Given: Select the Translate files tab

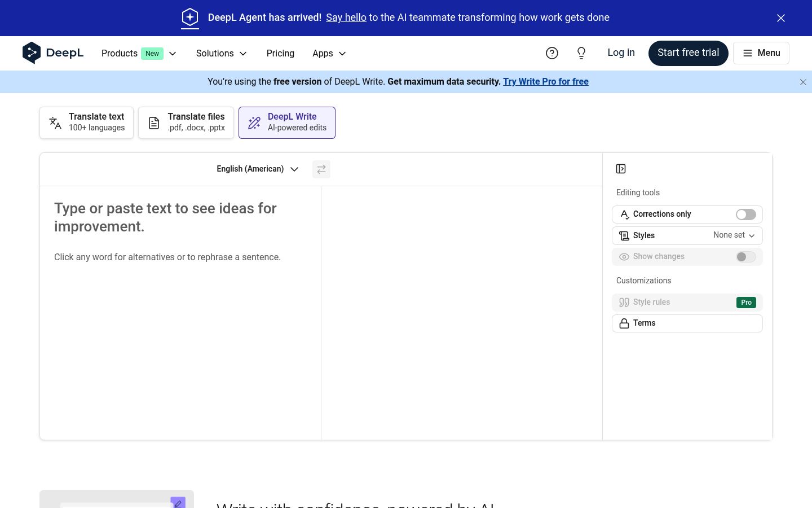Looking at the screenshot, I should [x=186, y=122].
